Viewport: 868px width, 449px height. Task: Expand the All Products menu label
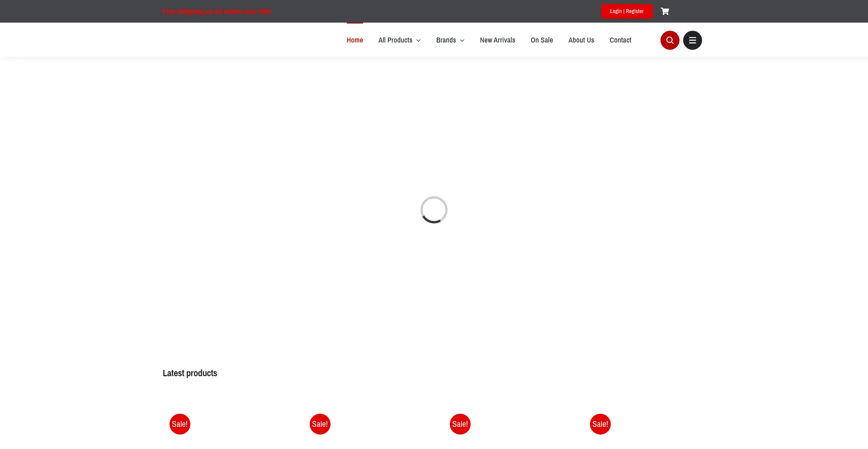pyautogui.click(x=395, y=40)
